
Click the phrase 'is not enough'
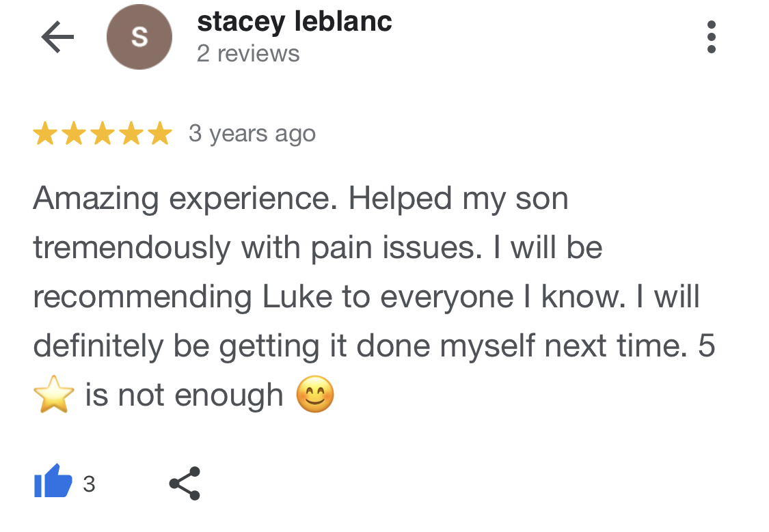(185, 395)
